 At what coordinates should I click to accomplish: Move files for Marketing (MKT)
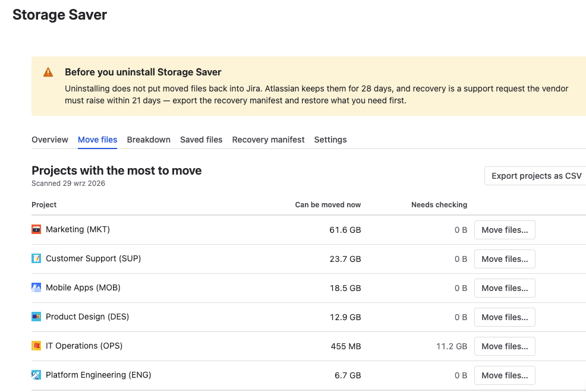505,230
